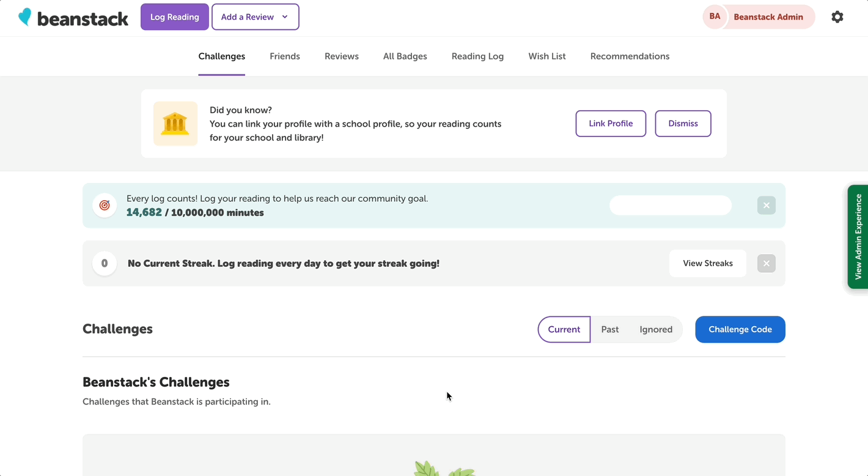The image size is (868, 476).
Task: Click the streak counter circle showing 0
Action: click(x=104, y=263)
